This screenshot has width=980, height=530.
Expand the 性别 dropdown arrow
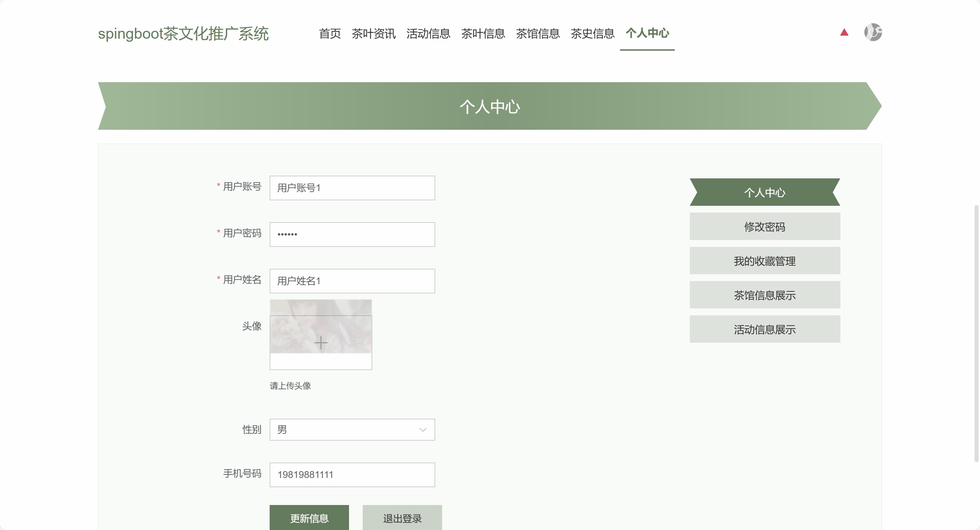422,430
